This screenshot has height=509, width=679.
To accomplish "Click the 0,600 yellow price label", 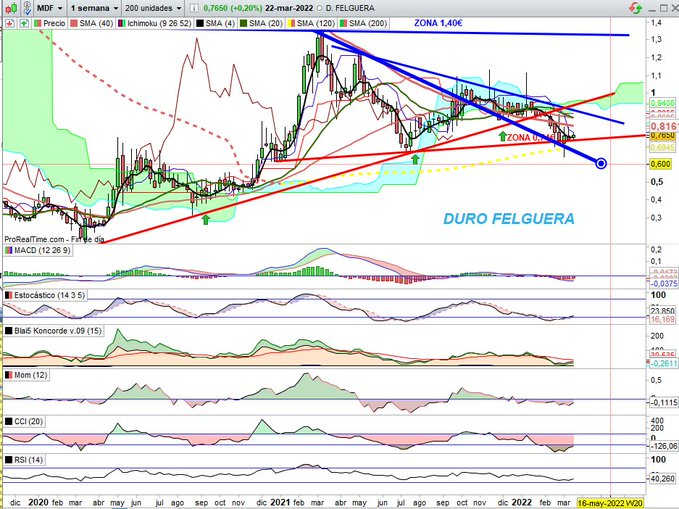I will pos(661,164).
